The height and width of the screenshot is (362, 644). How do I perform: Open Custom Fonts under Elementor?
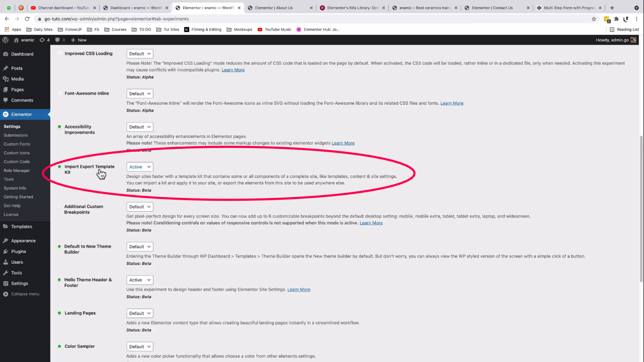(17, 144)
